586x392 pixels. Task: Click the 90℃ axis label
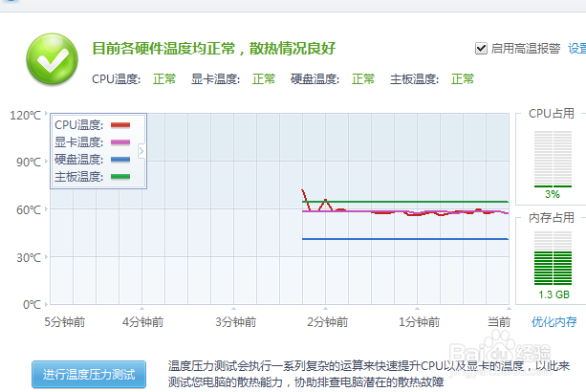(29, 163)
